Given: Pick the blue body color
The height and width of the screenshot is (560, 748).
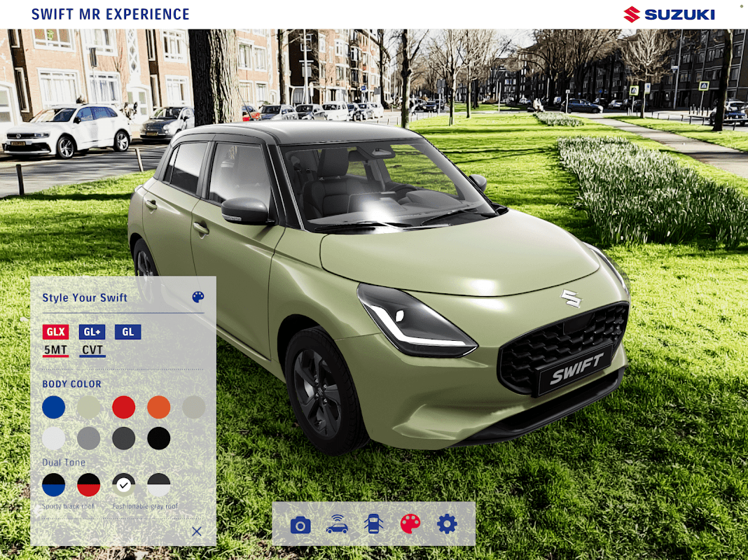Looking at the screenshot, I should click(53, 407).
